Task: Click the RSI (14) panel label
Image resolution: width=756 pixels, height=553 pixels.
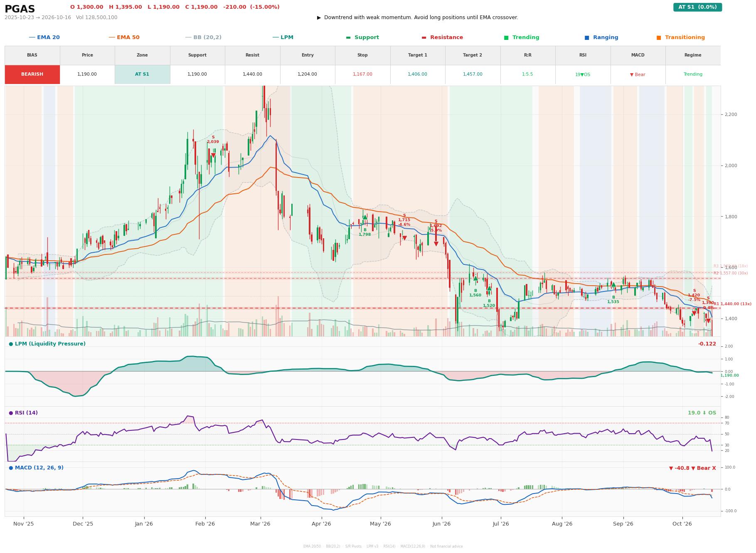Action: [x=23, y=413]
